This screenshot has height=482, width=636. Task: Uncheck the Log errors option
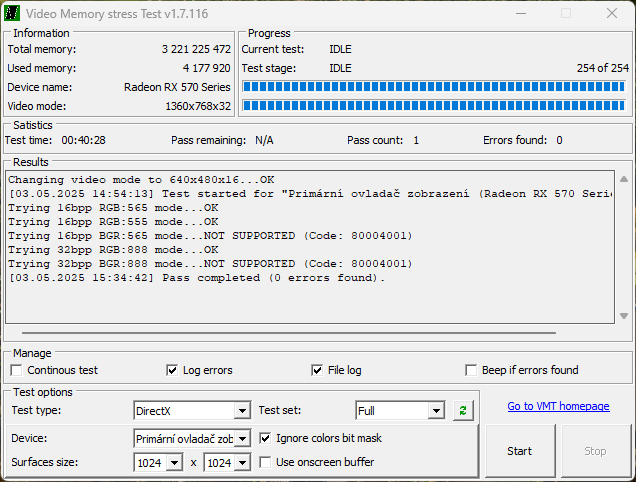pyautogui.click(x=172, y=370)
